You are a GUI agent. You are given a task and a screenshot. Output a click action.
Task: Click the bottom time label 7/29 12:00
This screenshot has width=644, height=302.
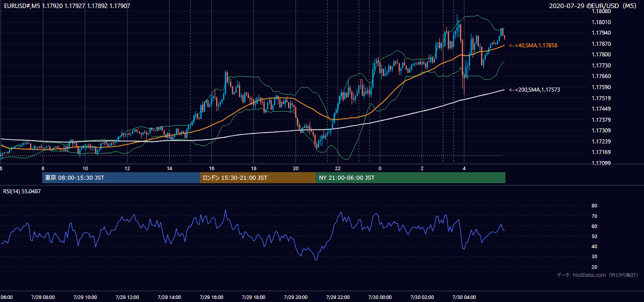(x=127, y=297)
